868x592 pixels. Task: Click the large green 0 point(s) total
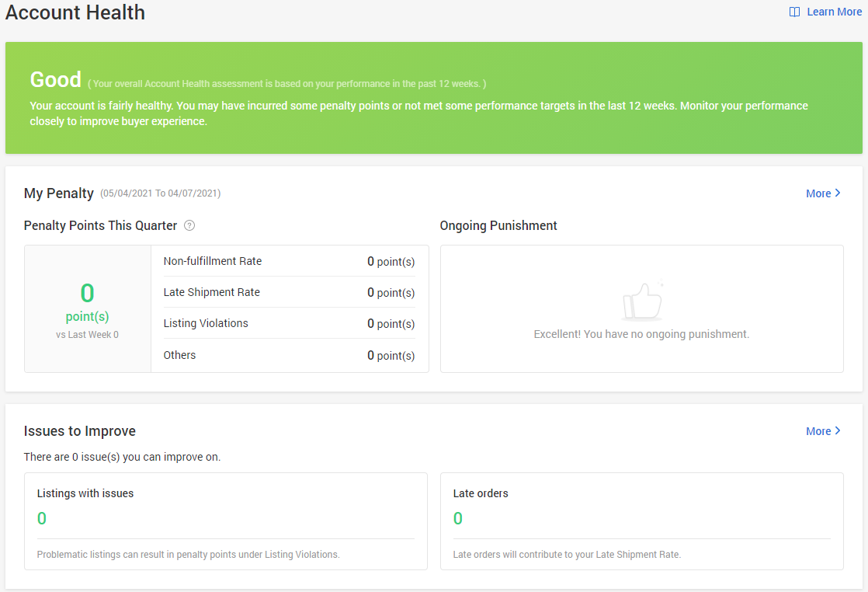coord(88,302)
